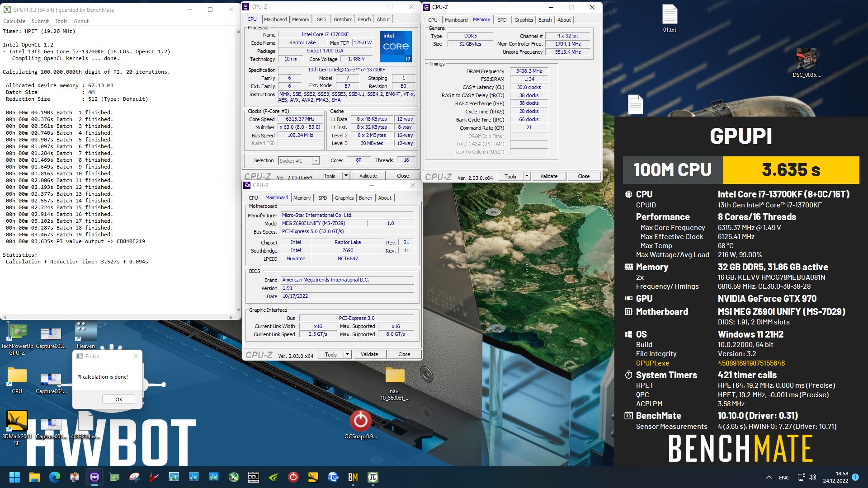This screenshot has height=488, width=868.
Task: Open About tab in bottom CPU-Z window
Action: pos(385,198)
